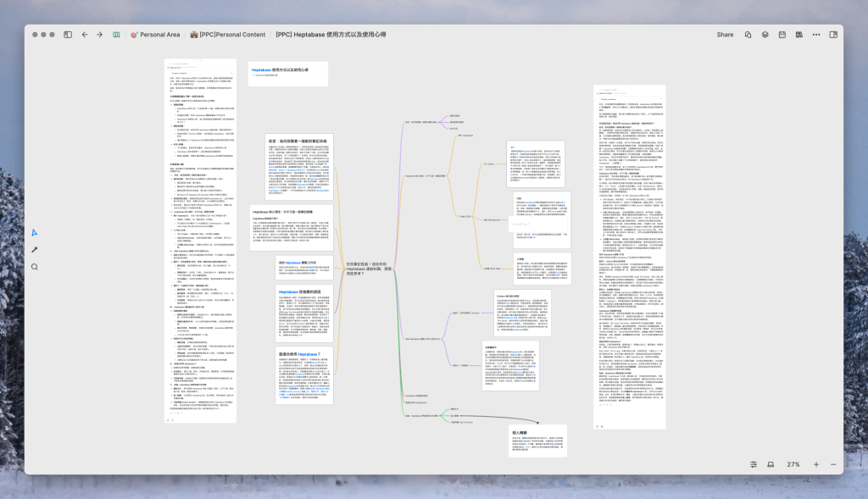Go back with the left arrow
Image resolution: width=868 pixels, height=499 pixels.
coord(85,34)
